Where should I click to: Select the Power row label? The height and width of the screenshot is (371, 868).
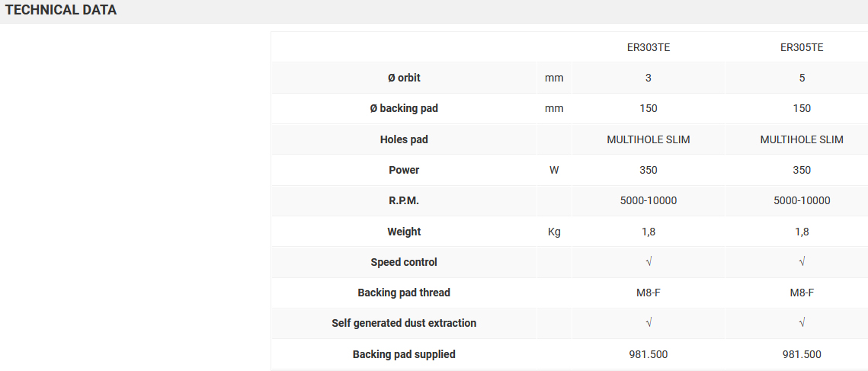(x=404, y=170)
